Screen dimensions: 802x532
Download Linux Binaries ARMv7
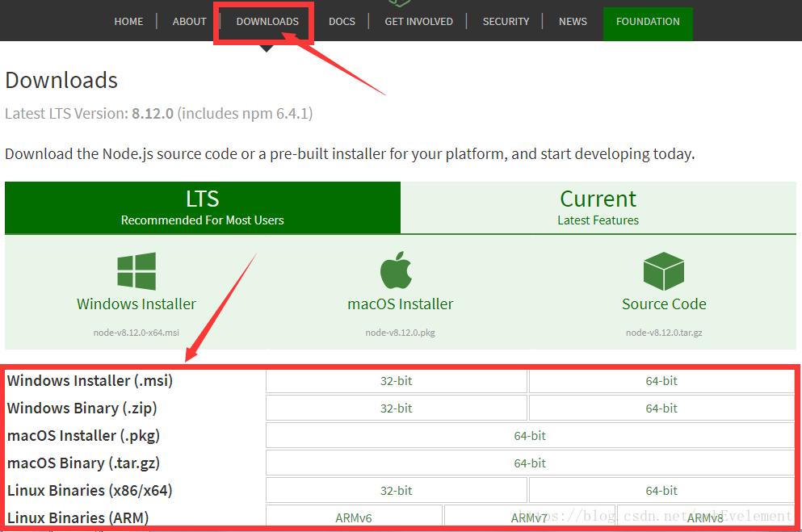pyautogui.click(x=530, y=517)
